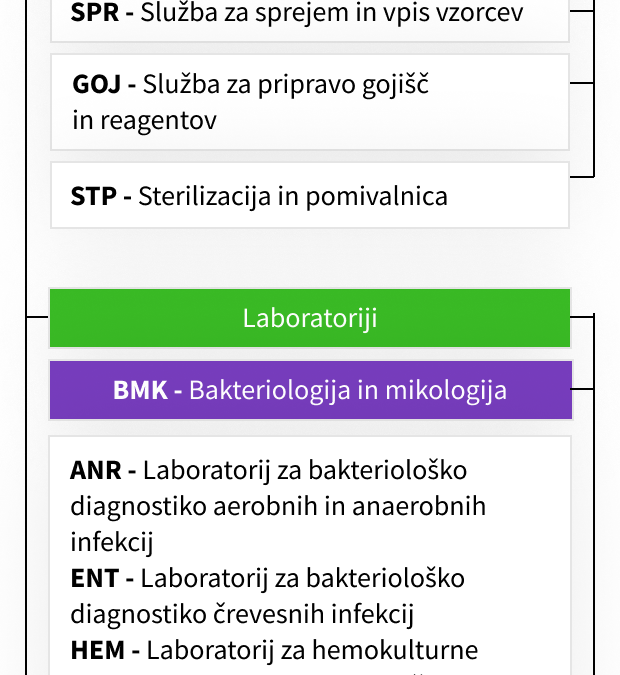
Task: Click the word 'infekcij' under ANR
Action: (x=112, y=542)
